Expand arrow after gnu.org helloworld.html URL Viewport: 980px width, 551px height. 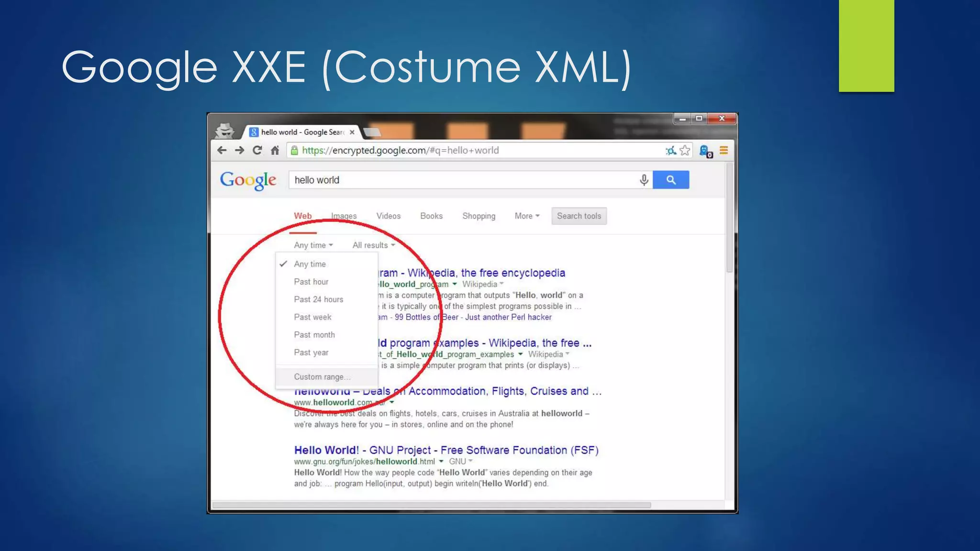[x=441, y=462]
